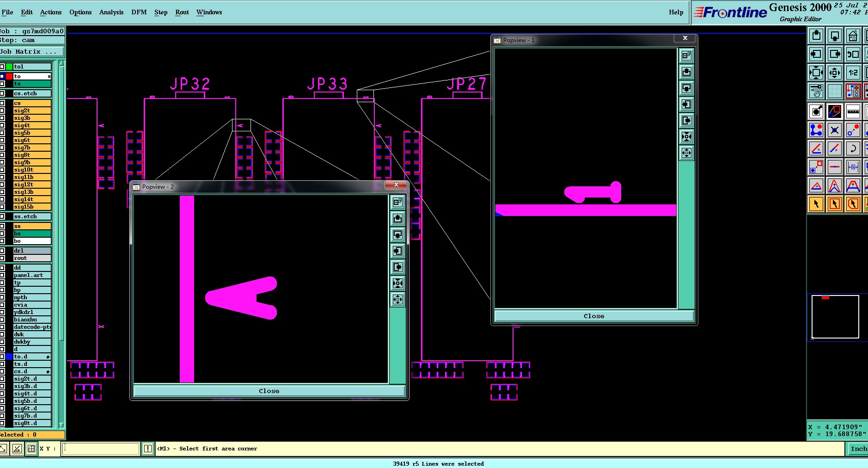
Task: Toggle the checkbox for layer sig6t
Action: click(x=2, y=140)
